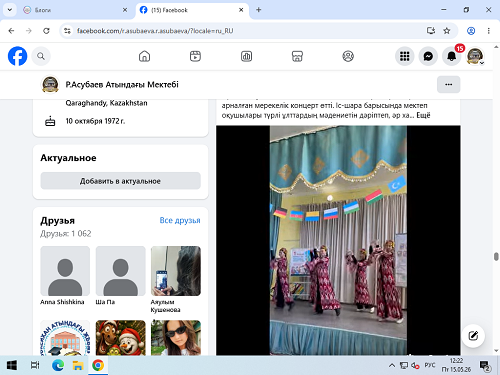Open friend wearing sunglasses photo

pyautogui.click(x=176, y=338)
